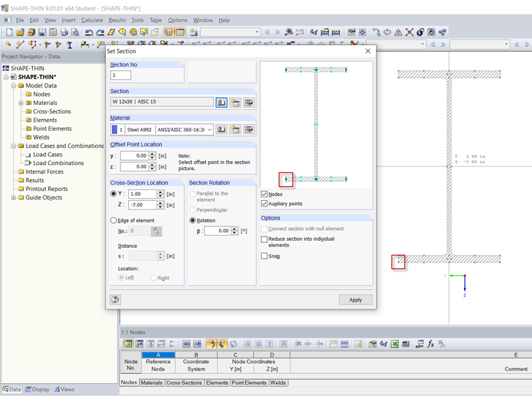Select Cross-Sections in the project tree
This screenshot has height=399, width=532.
[52, 111]
